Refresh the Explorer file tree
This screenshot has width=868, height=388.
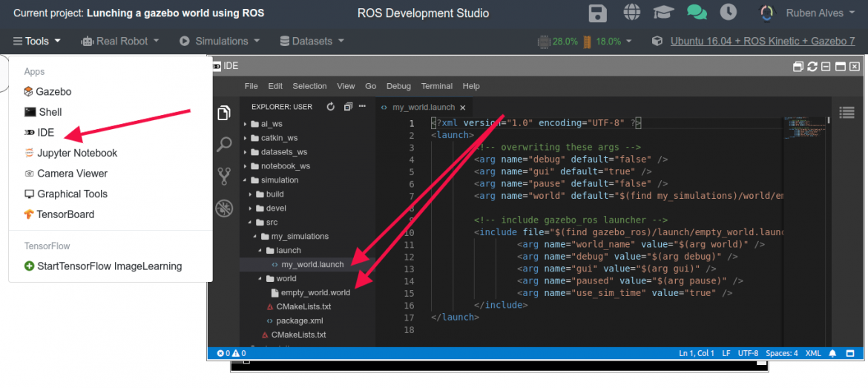pyautogui.click(x=331, y=107)
